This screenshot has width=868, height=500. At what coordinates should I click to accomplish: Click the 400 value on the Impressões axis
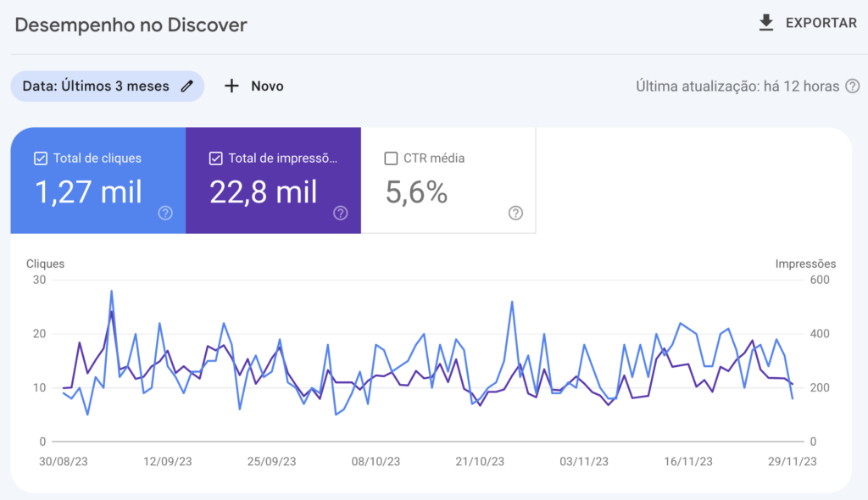[820, 334]
